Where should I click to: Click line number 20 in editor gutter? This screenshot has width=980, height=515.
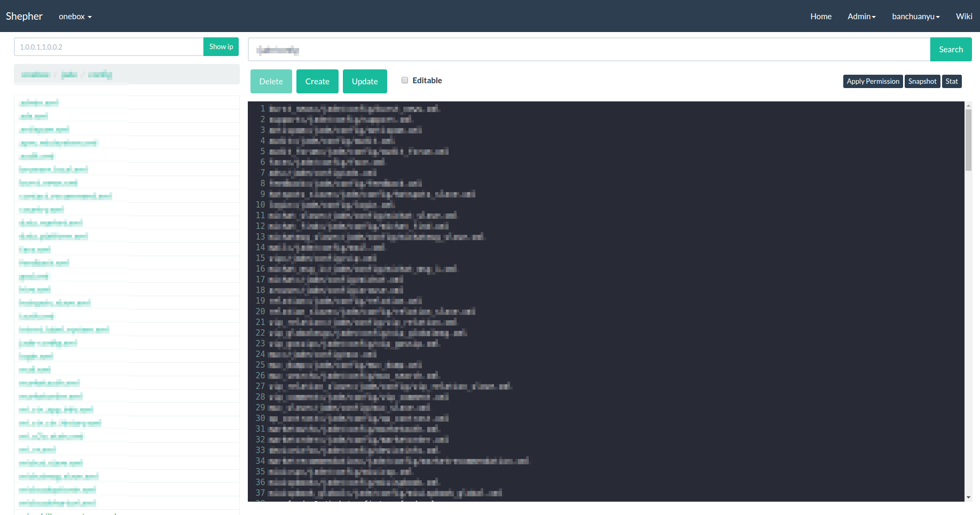pos(260,311)
